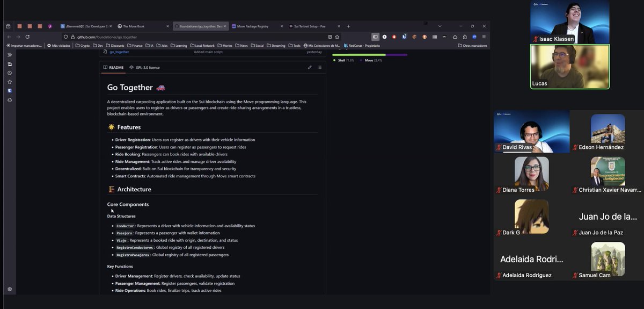
Task: Edit README with pencil icon
Action: 310,68
